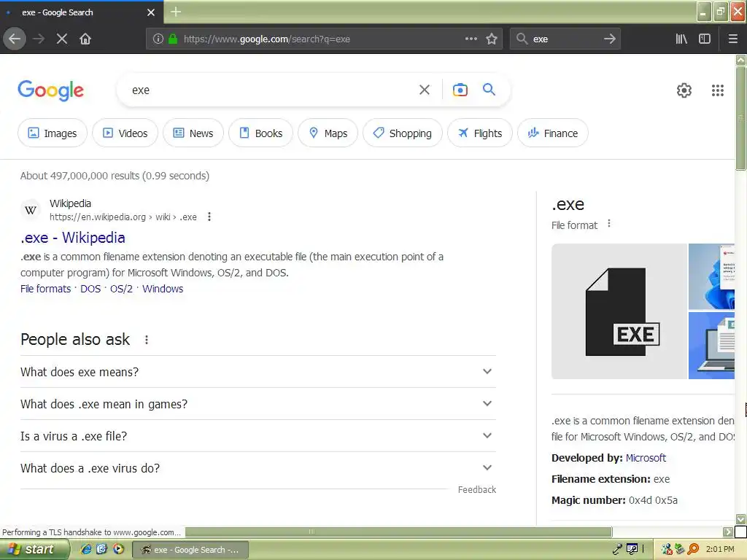Open the DOS sublink
Image resolution: width=747 pixels, height=560 pixels.
[90, 289]
